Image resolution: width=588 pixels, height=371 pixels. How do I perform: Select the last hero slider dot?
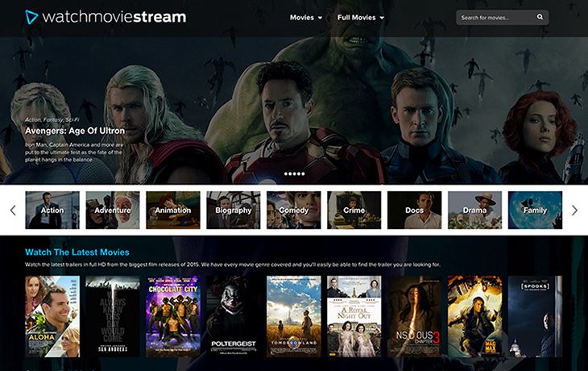tap(303, 174)
